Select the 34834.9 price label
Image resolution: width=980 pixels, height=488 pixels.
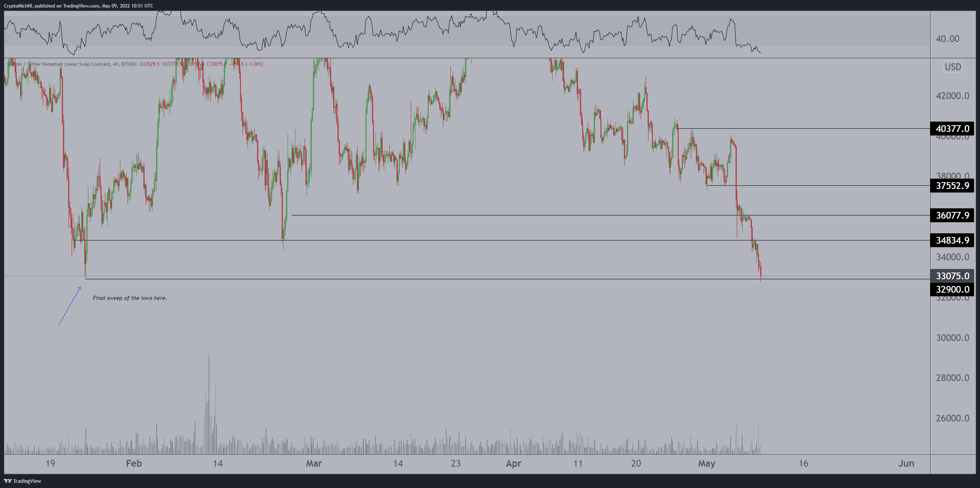coord(952,240)
